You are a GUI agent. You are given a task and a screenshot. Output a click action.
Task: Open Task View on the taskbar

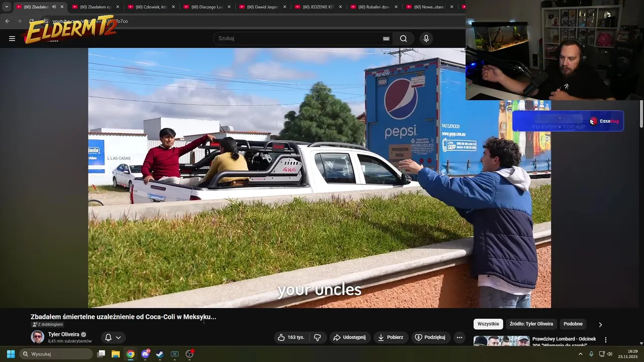coord(101,354)
